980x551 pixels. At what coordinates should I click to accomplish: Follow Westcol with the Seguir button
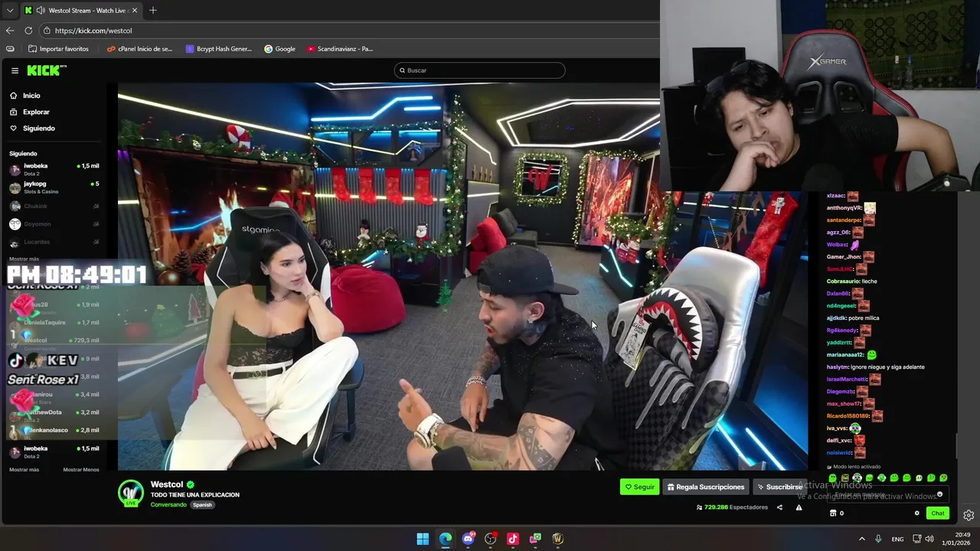(639, 487)
